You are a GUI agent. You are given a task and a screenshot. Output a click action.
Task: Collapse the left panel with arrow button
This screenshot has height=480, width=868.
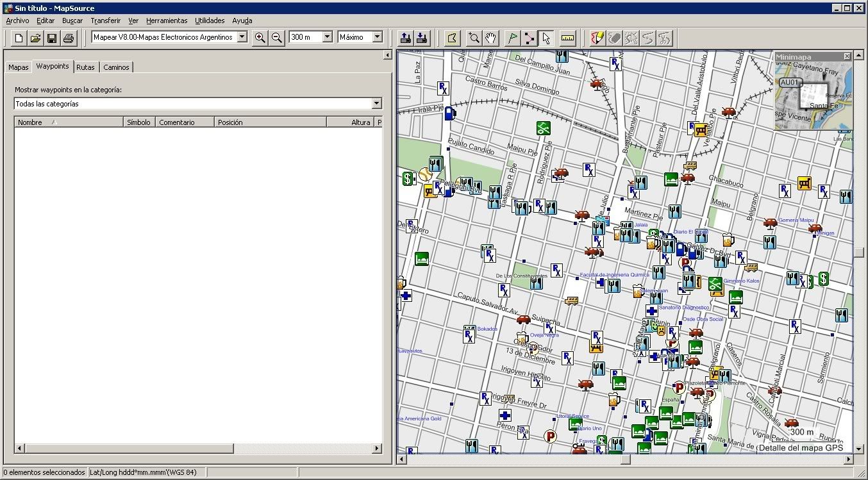click(x=387, y=55)
